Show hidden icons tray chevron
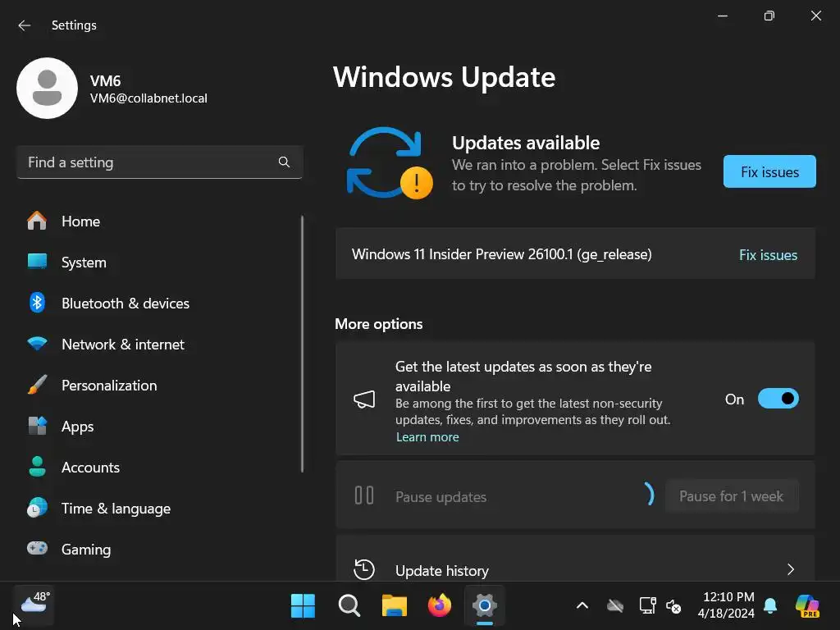 tap(582, 606)
